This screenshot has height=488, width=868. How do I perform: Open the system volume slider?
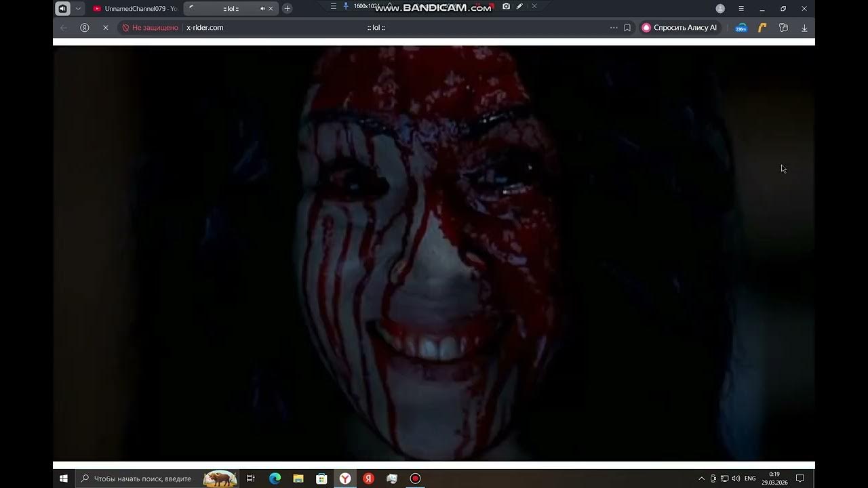pyautogui.click(x=736, y=479)
